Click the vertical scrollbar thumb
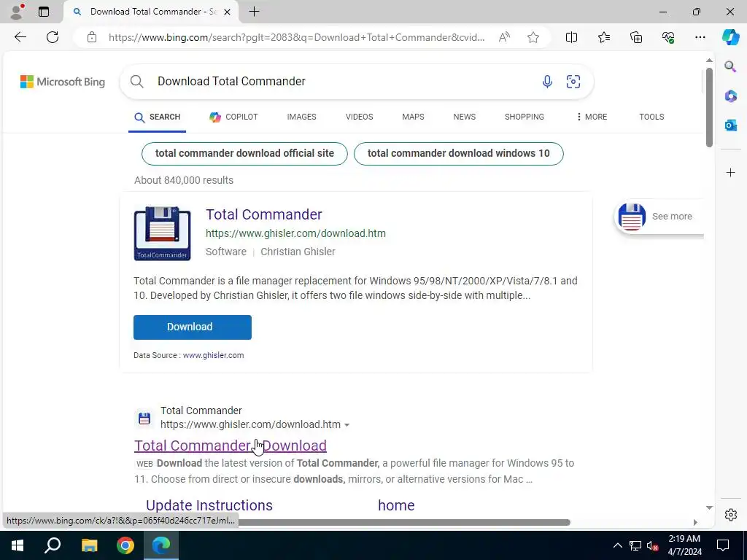 pos(709,107)
